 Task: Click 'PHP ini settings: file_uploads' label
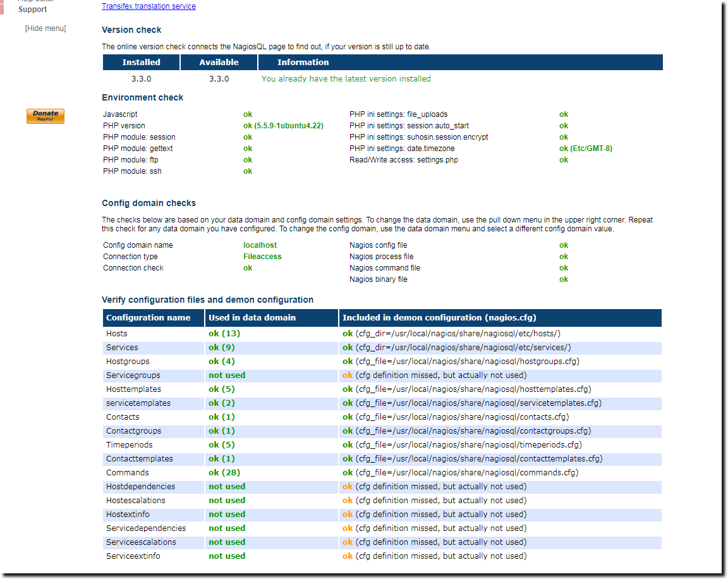click(398, 114)
